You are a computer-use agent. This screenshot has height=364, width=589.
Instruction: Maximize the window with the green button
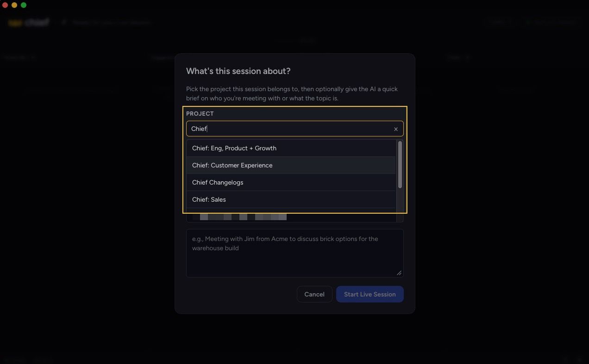(24, 5)
